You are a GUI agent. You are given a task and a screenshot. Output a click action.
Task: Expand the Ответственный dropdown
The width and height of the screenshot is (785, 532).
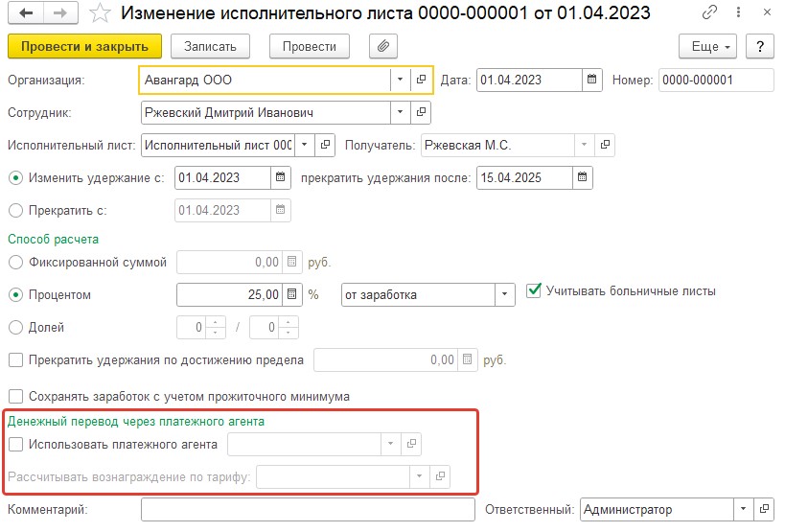pos(743,509)
